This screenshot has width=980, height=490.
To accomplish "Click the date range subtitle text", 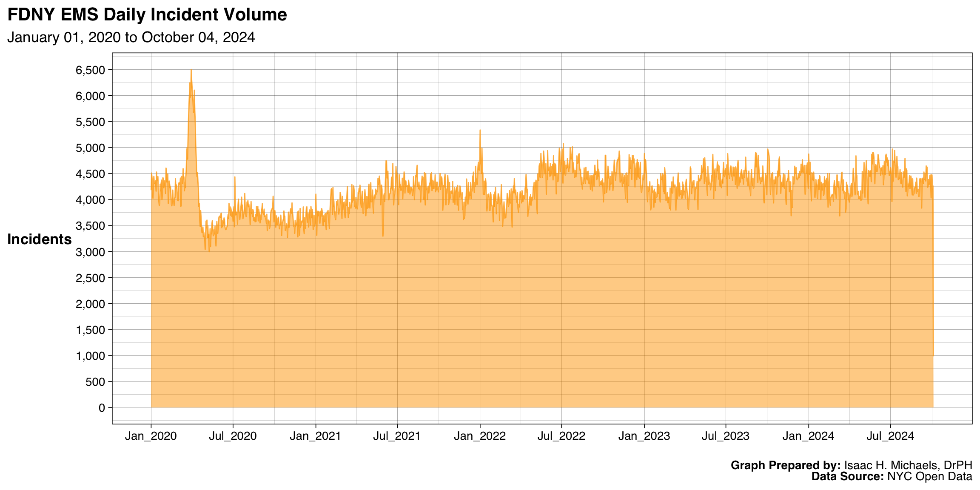I will (x=131, y=38).
